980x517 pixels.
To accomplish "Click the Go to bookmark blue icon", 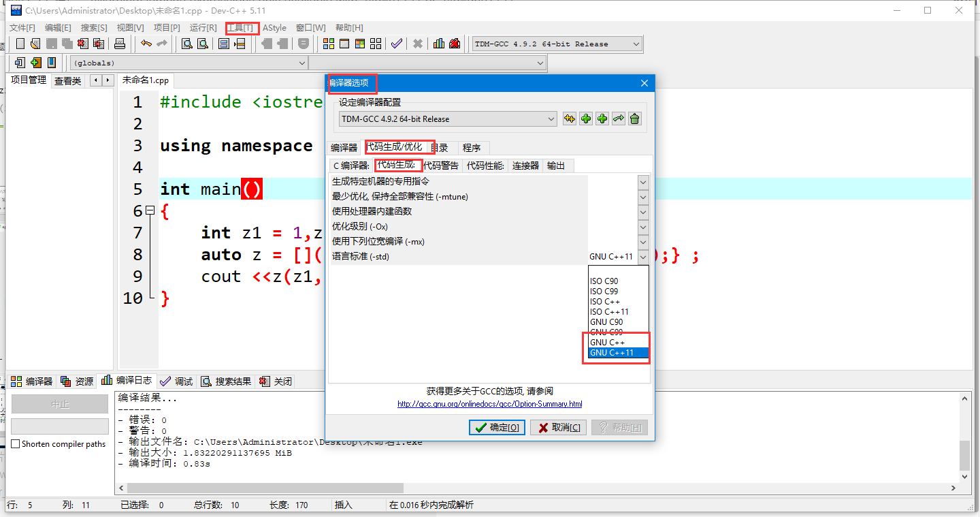I will pos(51,63).
